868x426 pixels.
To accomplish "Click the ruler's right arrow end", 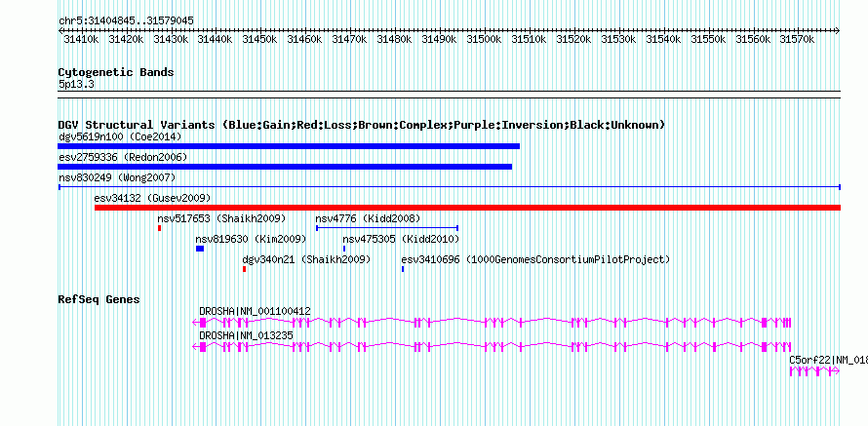I will click(x=838, y=30).
